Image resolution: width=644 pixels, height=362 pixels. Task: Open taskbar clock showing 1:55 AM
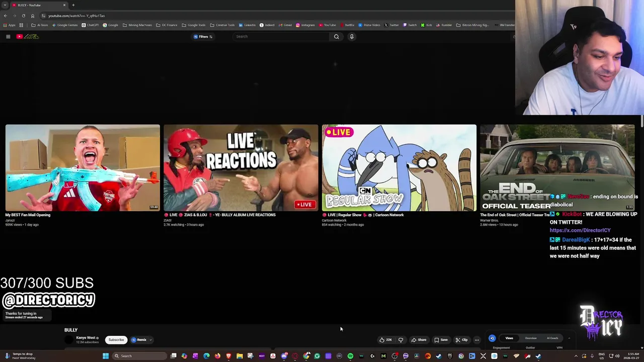(631, 356)
